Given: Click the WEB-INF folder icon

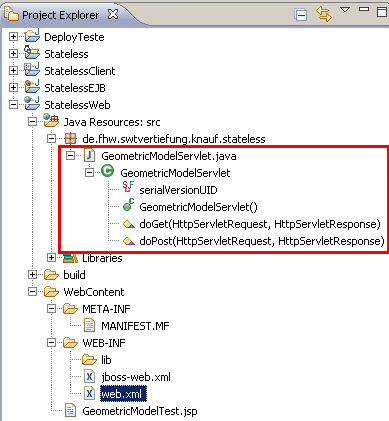Looking at the screenshot, I should click(x=70, y=343).
